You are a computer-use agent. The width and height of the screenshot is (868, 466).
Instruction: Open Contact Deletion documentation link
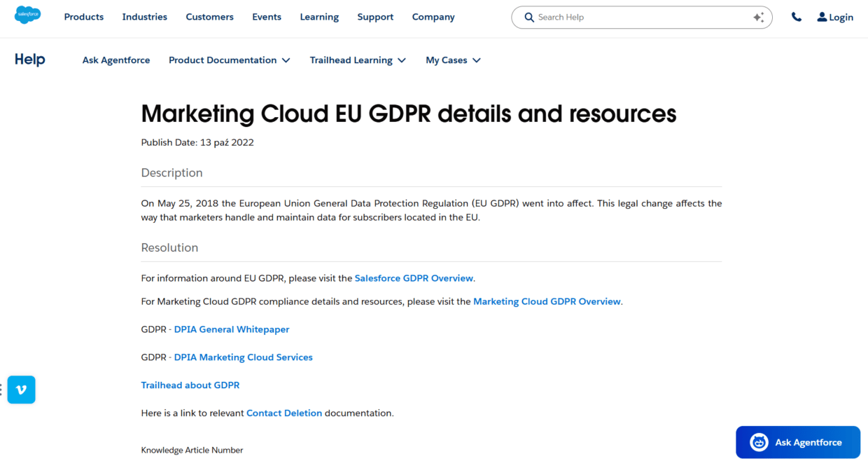click(x=284, y=413)
